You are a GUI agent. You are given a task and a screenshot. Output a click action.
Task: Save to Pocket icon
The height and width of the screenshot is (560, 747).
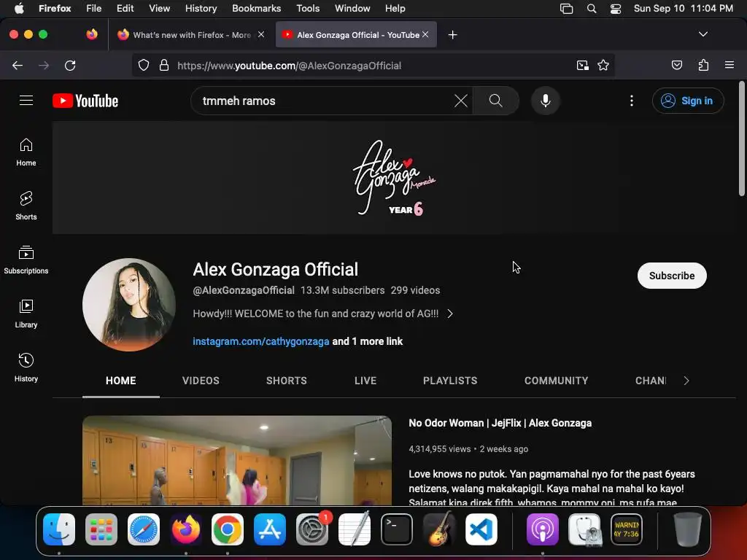tap(676, 65)
